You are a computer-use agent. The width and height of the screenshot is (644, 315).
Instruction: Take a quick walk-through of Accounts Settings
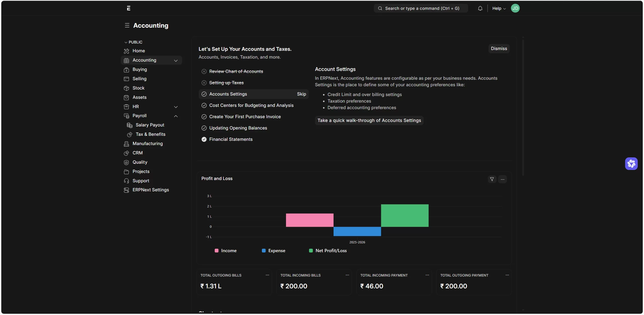point(369,120)
